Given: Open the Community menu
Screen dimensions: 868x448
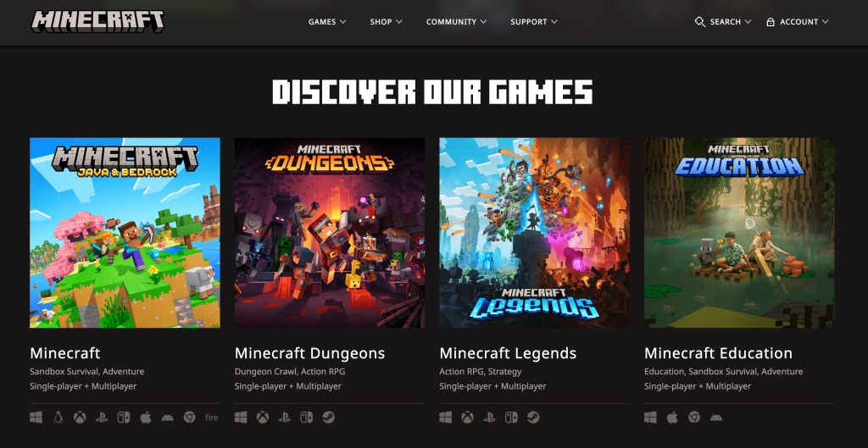Looking at the screenshot, I should 456,22.
